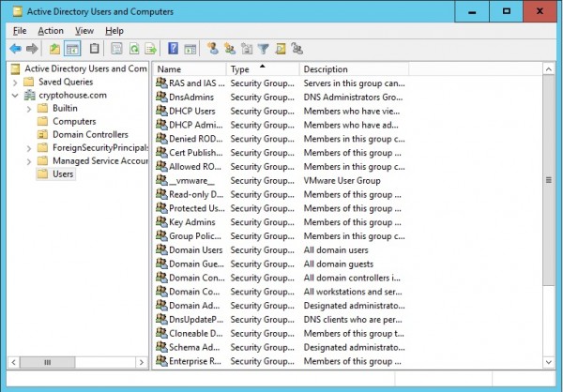Expand the Saved Queries node
This screenshot has height=392, width=563.
(x=15, y=83)
